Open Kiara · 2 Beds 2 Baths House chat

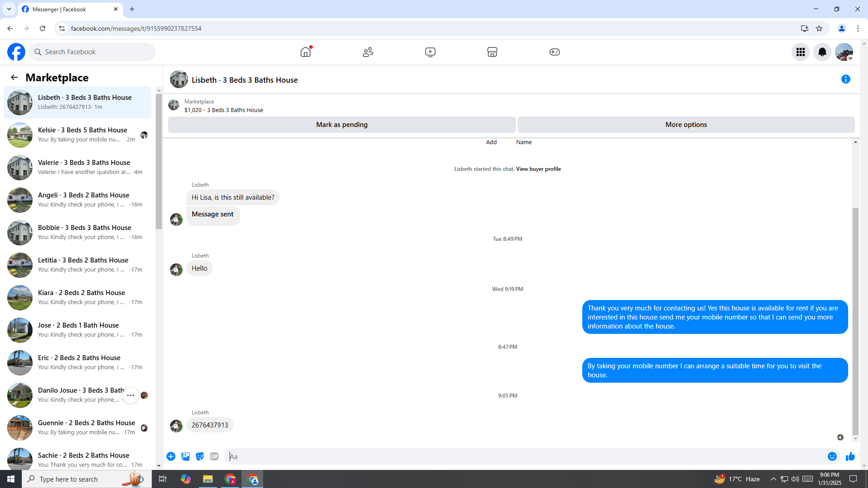click(78, 298)
